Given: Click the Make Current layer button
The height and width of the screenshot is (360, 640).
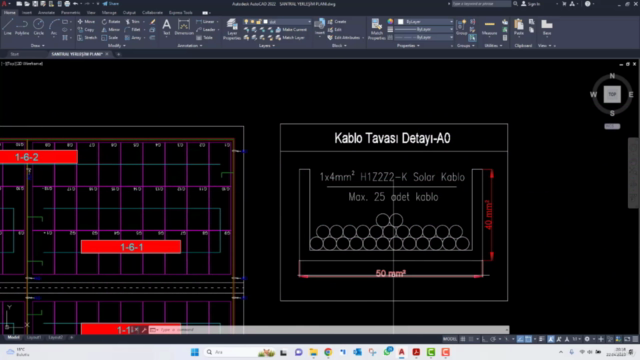Looking at the screenshot, I should pyautogui.click(x=291, y=29).
